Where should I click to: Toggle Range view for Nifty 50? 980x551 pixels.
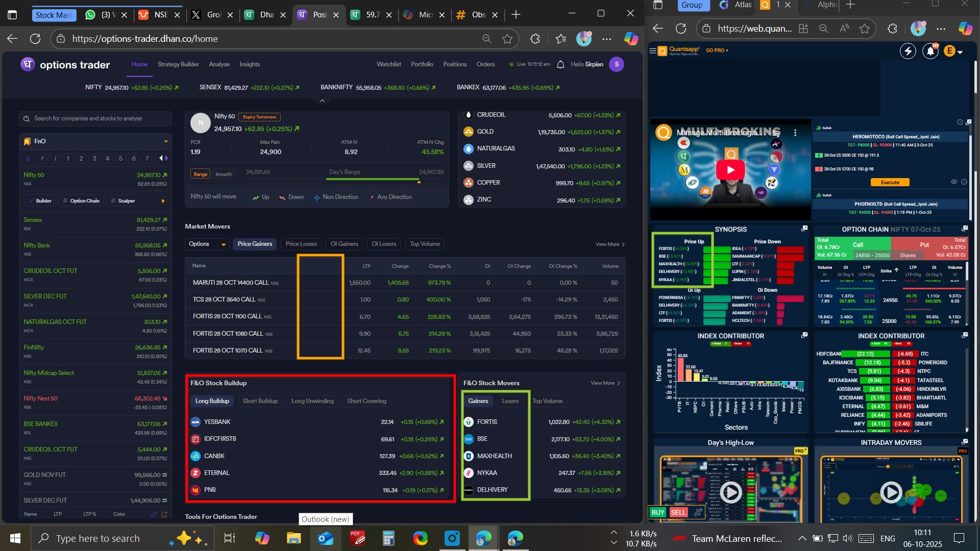tap(200, 174)
